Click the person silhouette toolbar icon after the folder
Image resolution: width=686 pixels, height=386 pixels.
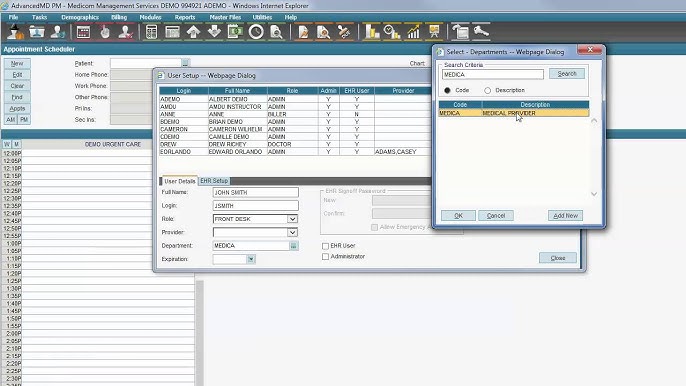(58, 32)
